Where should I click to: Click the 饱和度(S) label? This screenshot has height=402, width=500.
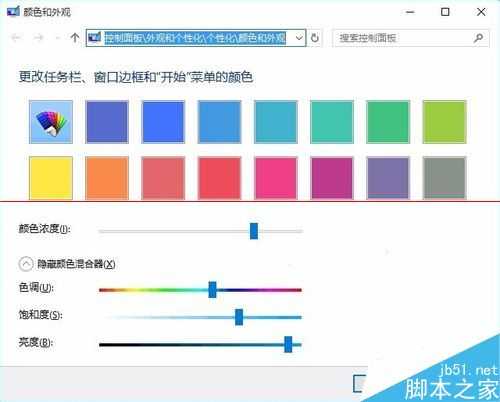(x=40, y=315)
